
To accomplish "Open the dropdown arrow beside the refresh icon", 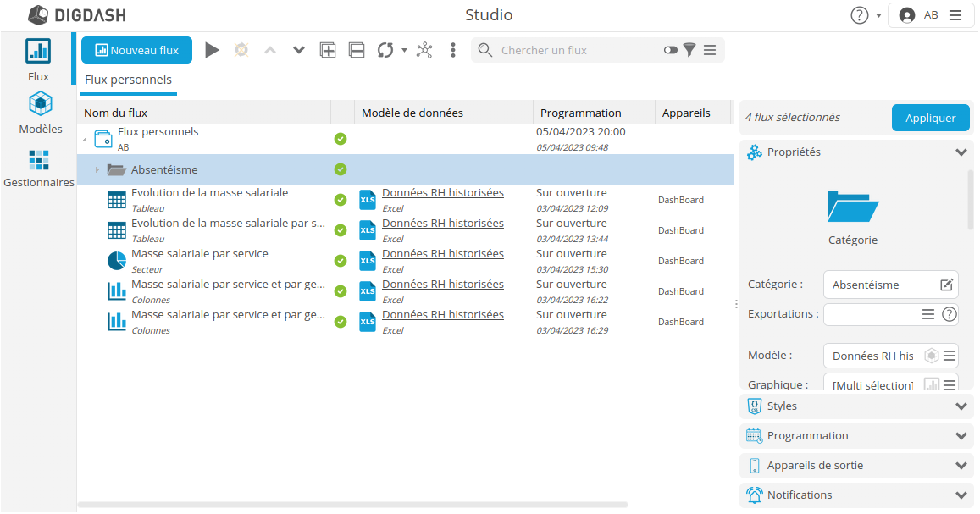I will click(404, 50).
